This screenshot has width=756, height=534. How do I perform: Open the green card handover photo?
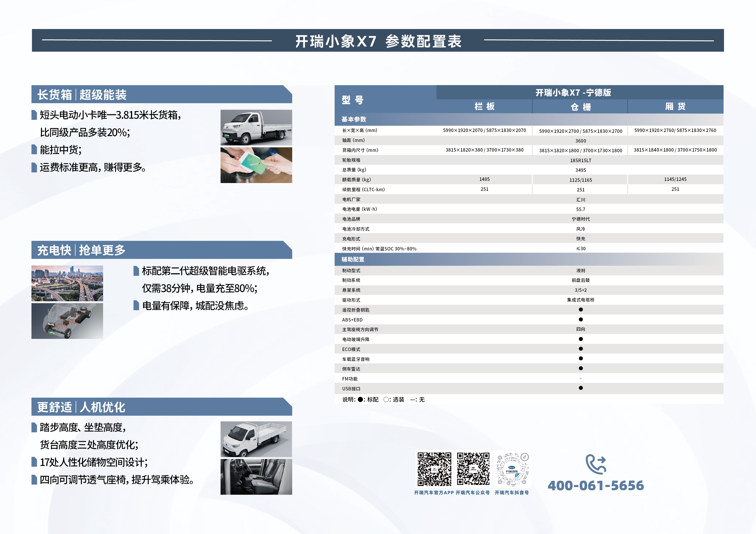click(x=256, y=165)
